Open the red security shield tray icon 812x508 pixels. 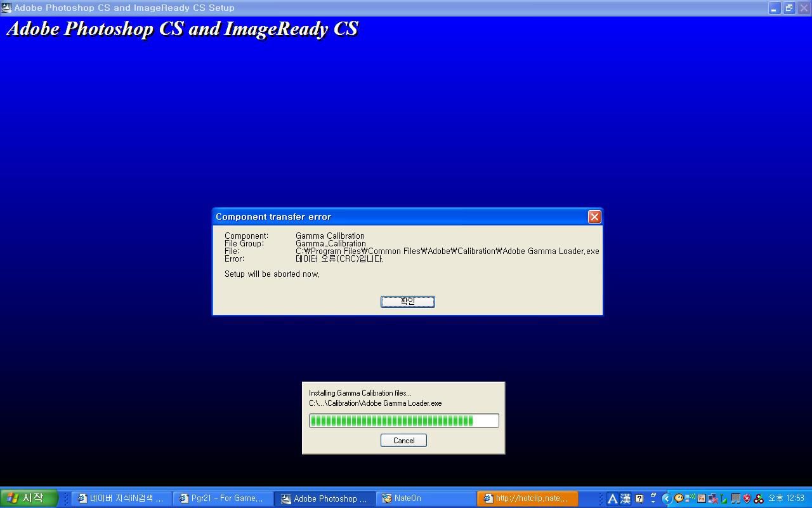747,498
